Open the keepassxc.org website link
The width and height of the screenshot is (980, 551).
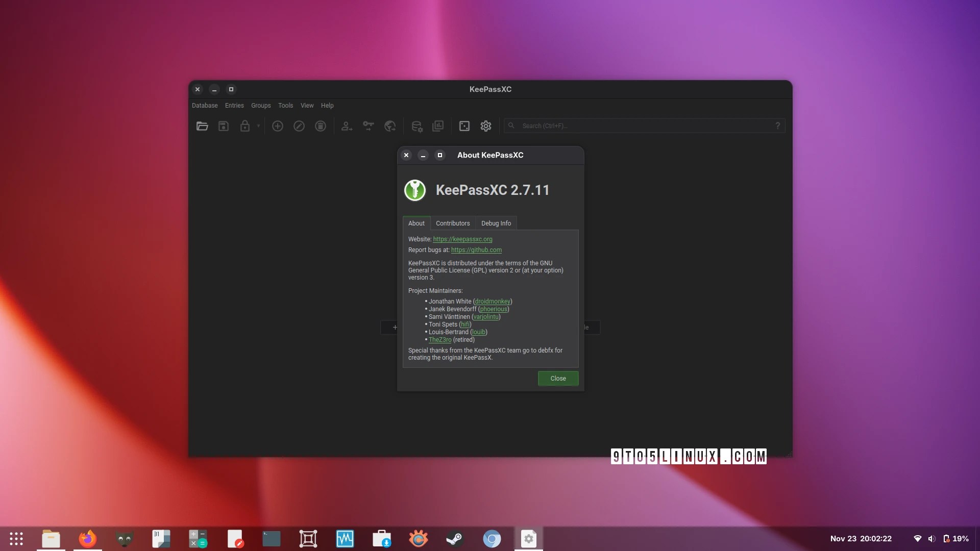coord(462,239)
